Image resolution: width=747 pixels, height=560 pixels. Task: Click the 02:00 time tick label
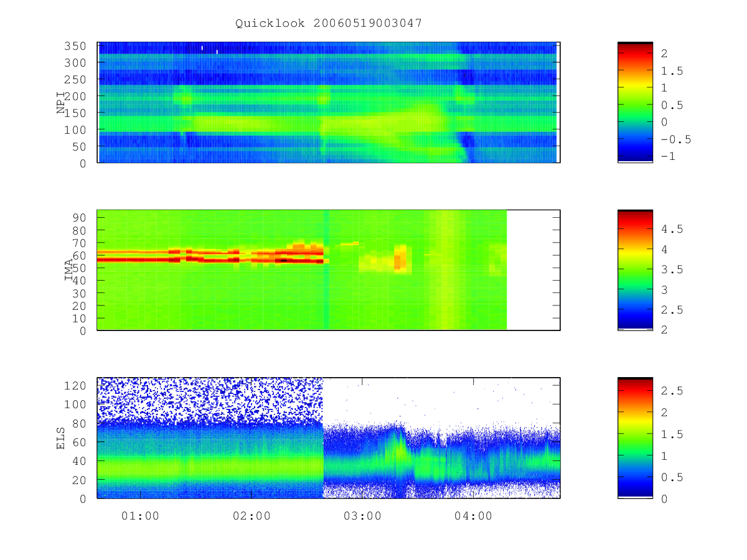pyautogui.click(x=251, y=516)
